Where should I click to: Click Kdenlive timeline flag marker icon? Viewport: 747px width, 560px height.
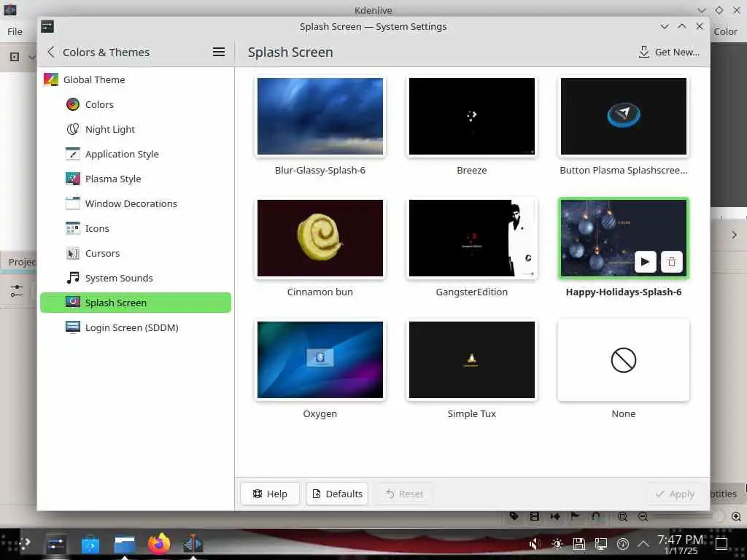coord(575,516)
